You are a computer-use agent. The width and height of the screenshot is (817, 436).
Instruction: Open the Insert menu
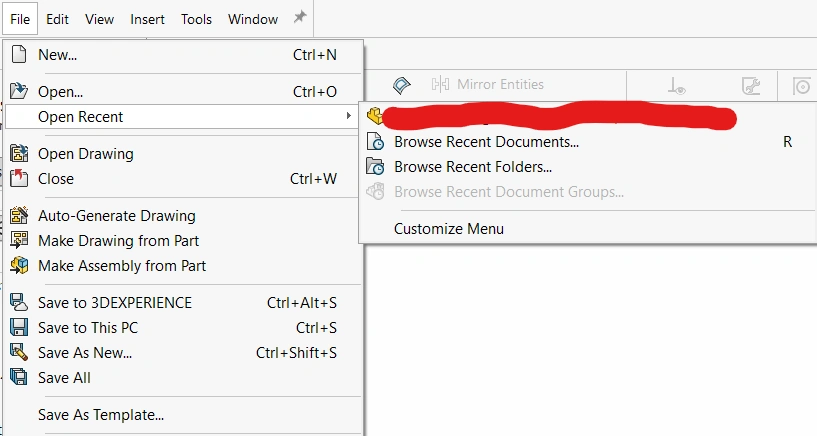pos(147,19)
